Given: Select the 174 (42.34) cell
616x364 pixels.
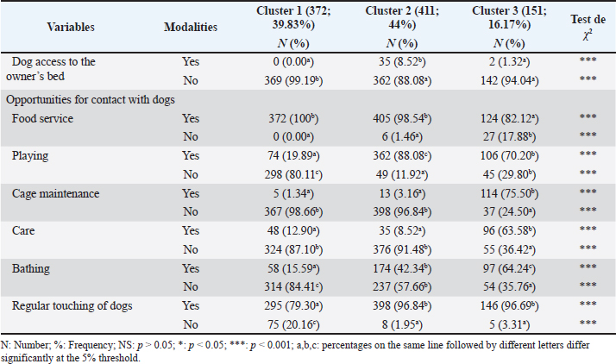Looking at the screenshot, I should [x=397, y=267].
